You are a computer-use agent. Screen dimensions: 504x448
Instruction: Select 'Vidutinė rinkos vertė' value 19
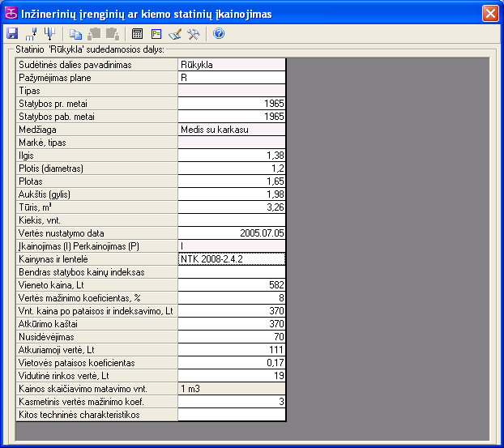click(x=232, y=376)
